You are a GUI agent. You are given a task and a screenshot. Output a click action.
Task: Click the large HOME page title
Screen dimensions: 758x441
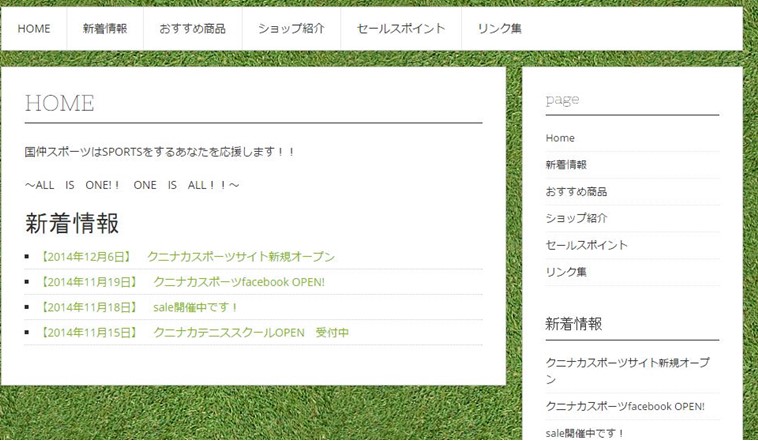point(60,103)
